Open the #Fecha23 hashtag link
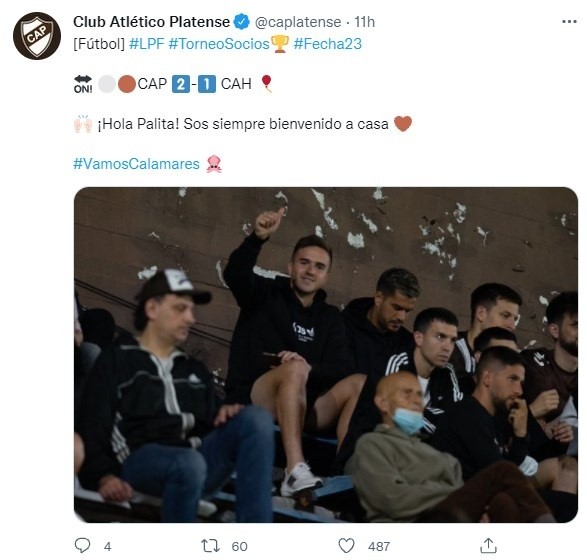The width and height of the screenshot is (587, 560). pos(328,44)
